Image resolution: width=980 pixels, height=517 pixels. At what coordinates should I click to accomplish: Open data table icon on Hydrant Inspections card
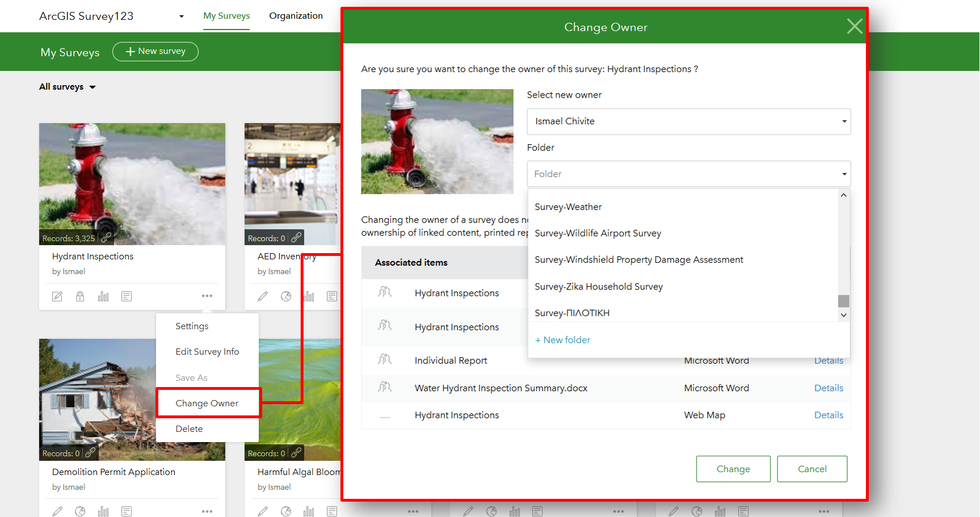point(127,296)
